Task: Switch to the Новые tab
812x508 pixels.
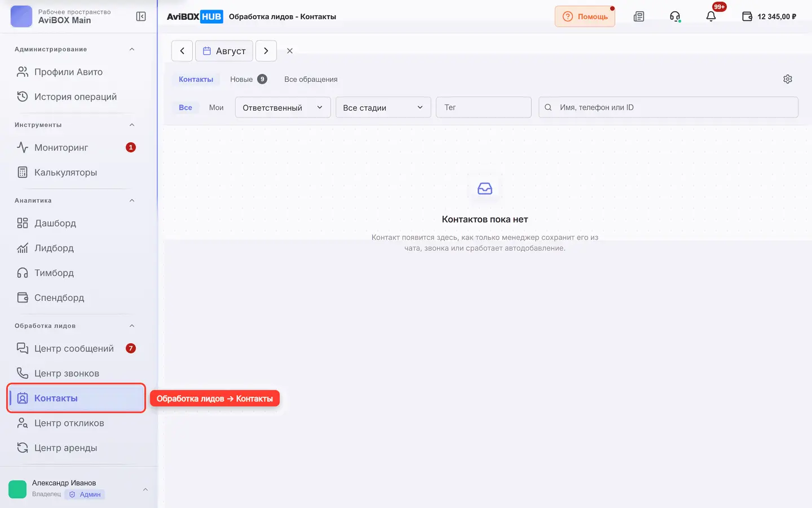Action: [249, 79]
